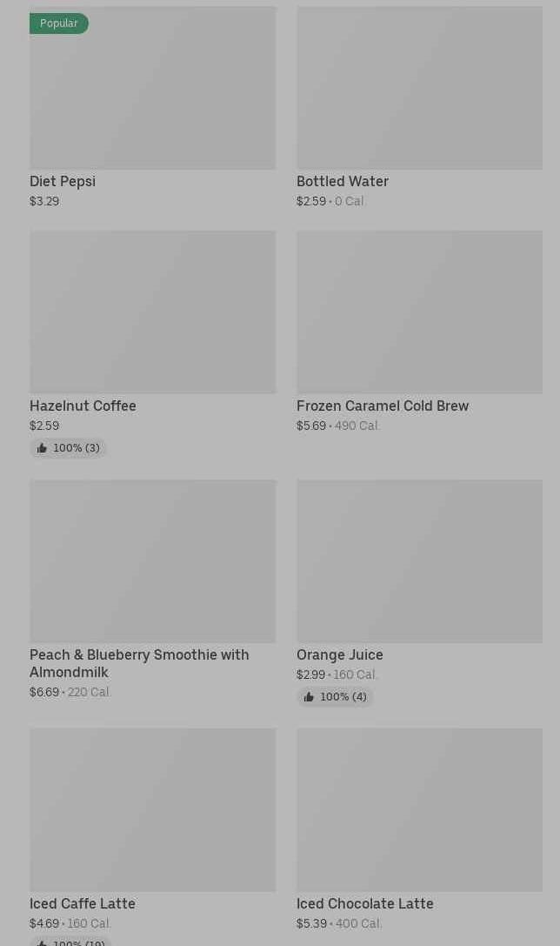Screen dimensions: 560x946
Task: Open the Iced Chocolate Latte image
Action: tap(419, 809)
